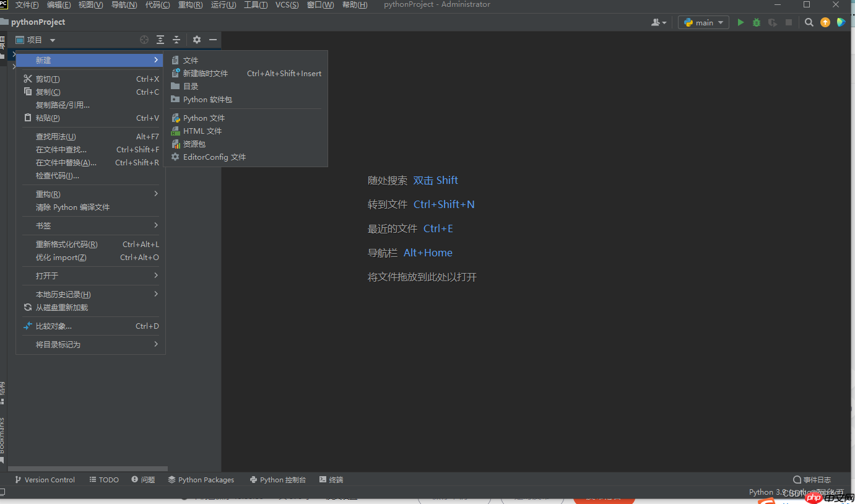Expand the 本地历史记录(H) submenu
Screen dimensions: 855x504
tap(90, 294)
